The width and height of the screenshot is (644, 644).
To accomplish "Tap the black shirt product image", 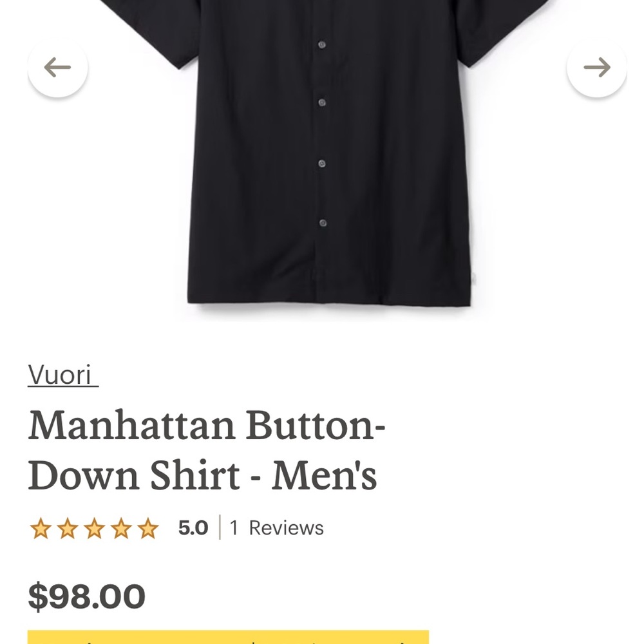I will point(322,161).
